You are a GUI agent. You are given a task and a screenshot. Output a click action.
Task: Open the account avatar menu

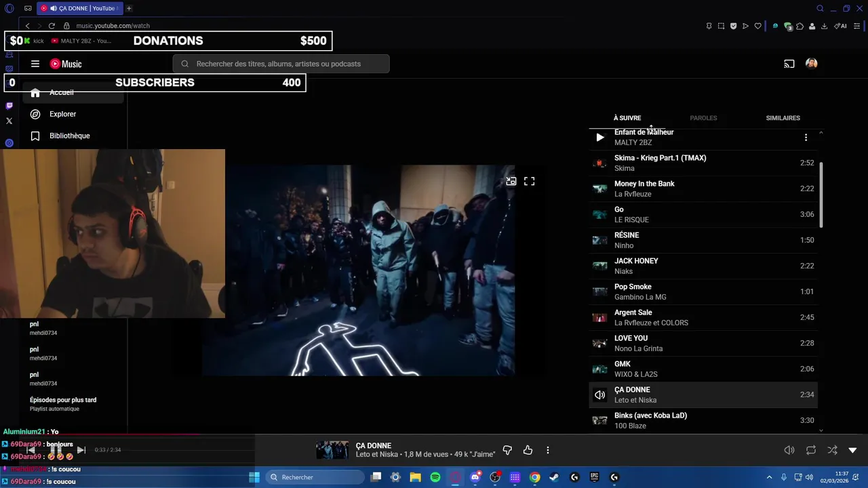point(811,64)
